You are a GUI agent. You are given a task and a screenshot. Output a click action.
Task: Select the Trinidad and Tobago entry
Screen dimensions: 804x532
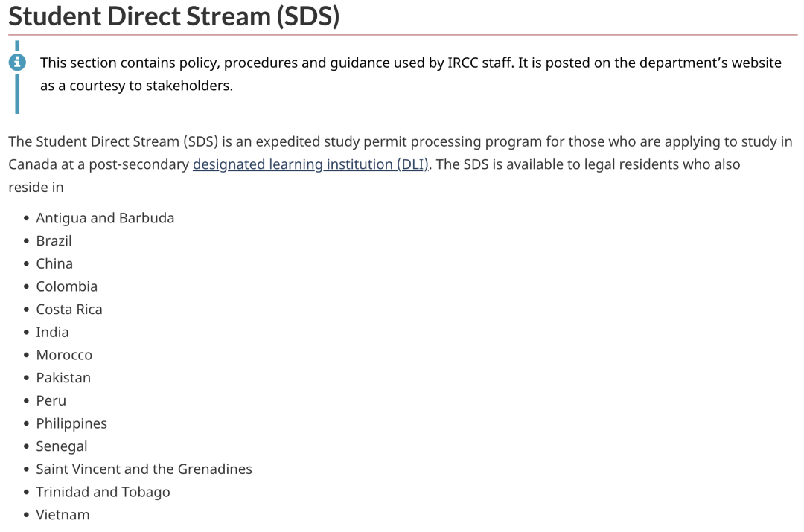tap(103, 492)
